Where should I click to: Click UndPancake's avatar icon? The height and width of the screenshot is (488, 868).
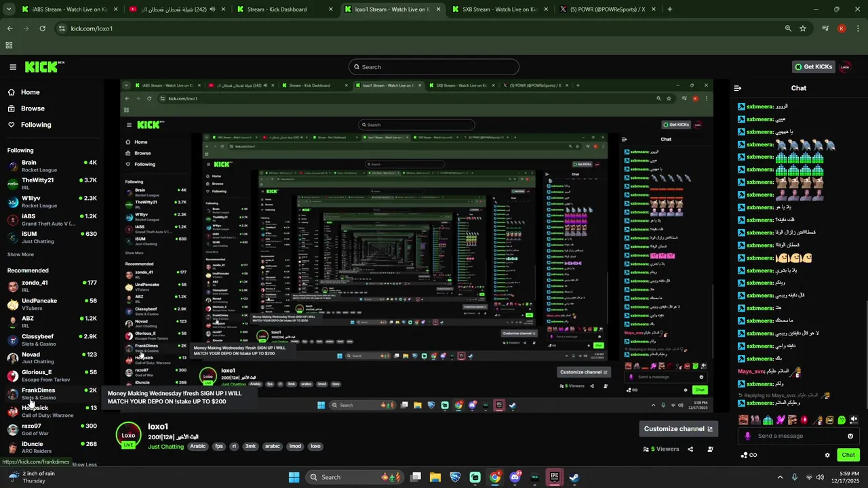[13, 304]
